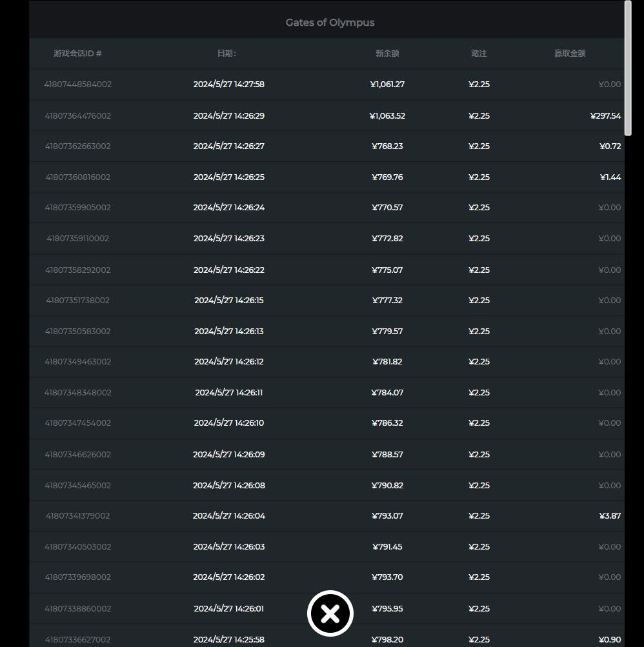Screen dimensions: 644x647
Task: Click the vertical scrollbar thumb
Action: (628, 68)
